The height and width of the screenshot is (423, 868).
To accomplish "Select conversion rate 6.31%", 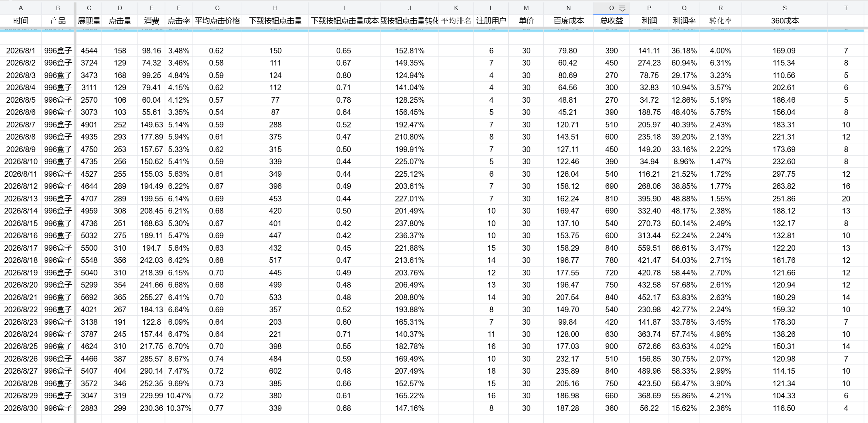I will click(x=720, y=63).
